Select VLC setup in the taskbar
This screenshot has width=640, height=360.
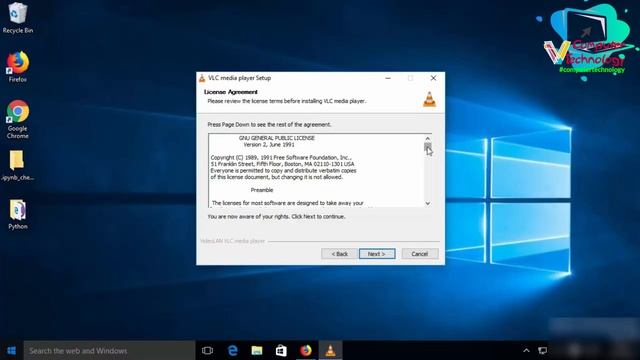pyautogui.click(x=330, y=351)
